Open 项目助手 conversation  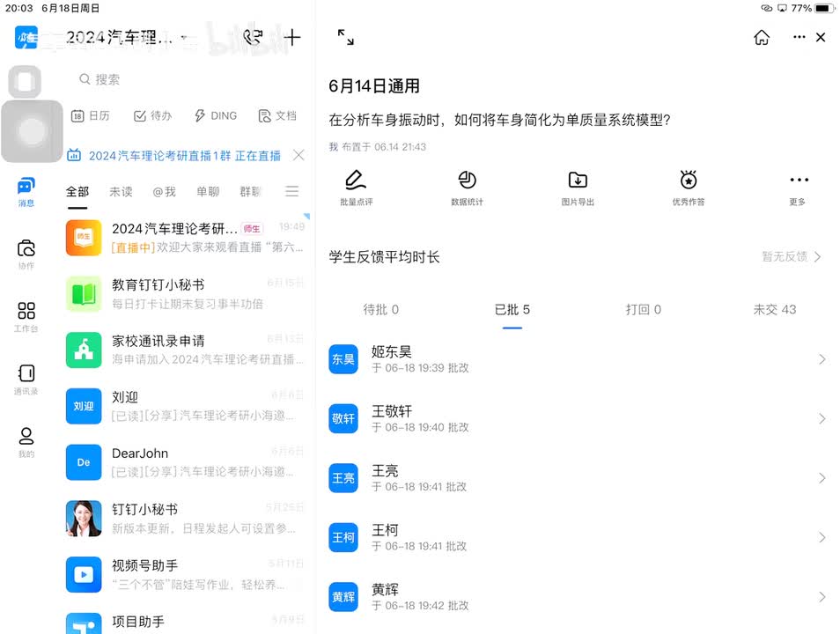(185, 622)
